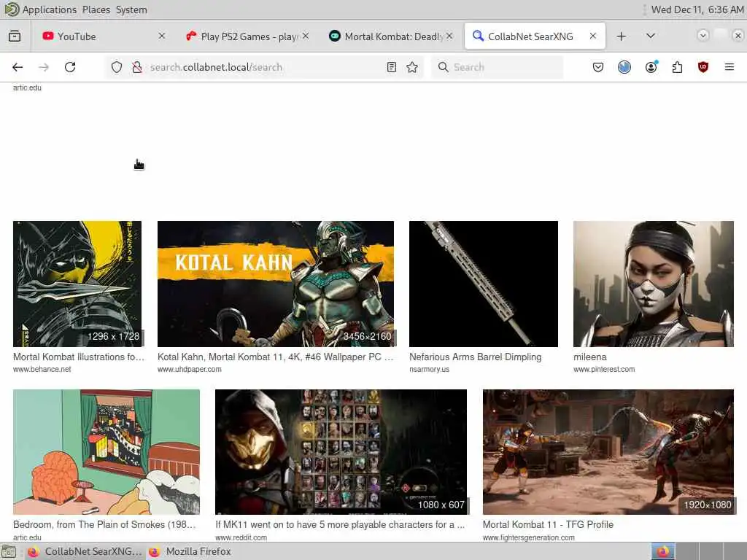Click the www.uhdpaper.com source text
747x560 pixels.
click(x=189, y=369)
